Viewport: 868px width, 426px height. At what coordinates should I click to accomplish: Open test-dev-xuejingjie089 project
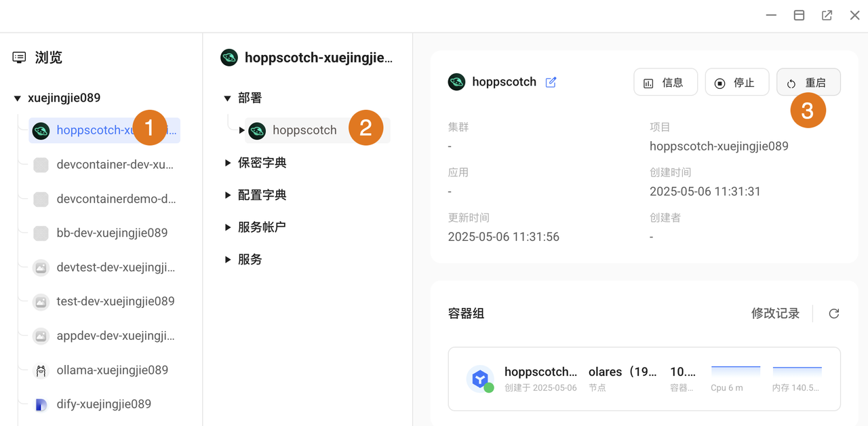click(x=115, y=301)
